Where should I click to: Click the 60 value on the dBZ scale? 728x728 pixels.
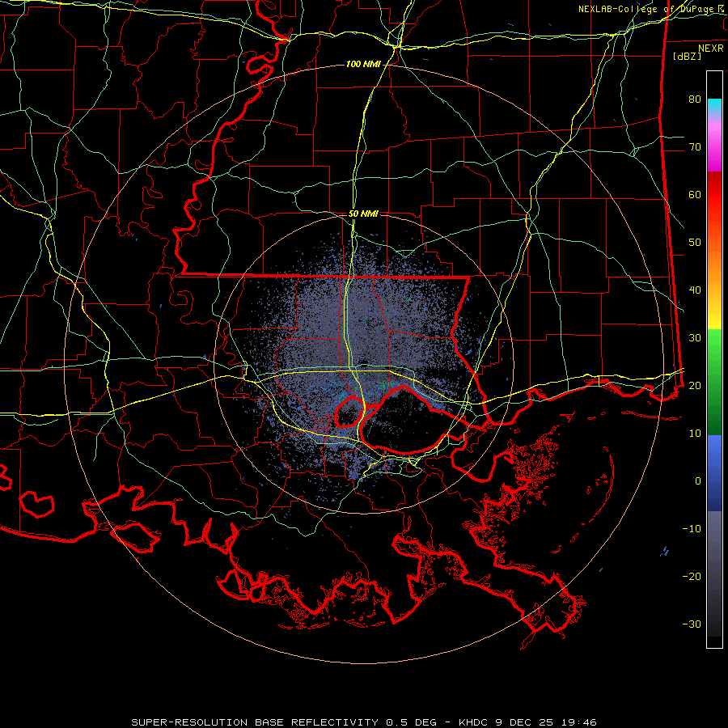(695, 194)
